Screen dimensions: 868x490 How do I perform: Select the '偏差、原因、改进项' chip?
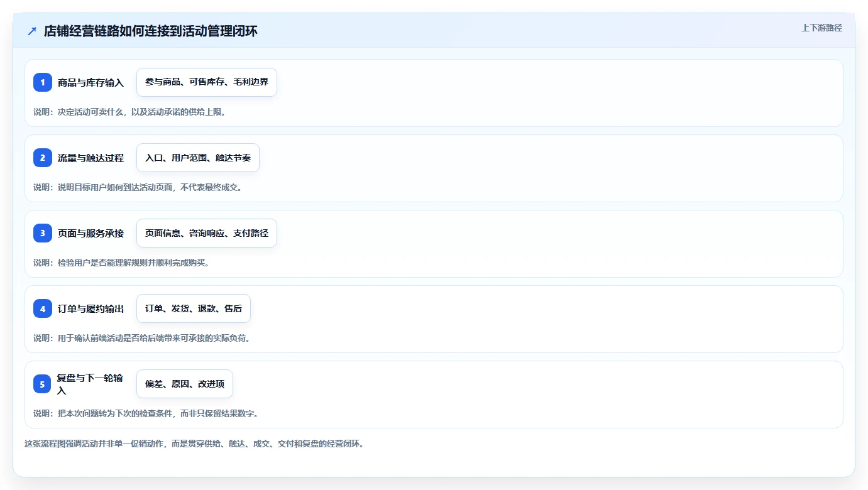pos(185,384)
